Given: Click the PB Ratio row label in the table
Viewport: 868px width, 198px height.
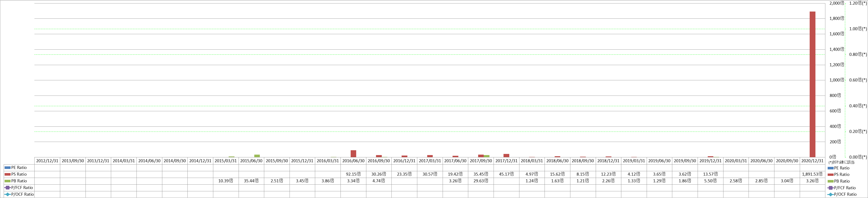Looking at the screenshot, I should 19,181.
